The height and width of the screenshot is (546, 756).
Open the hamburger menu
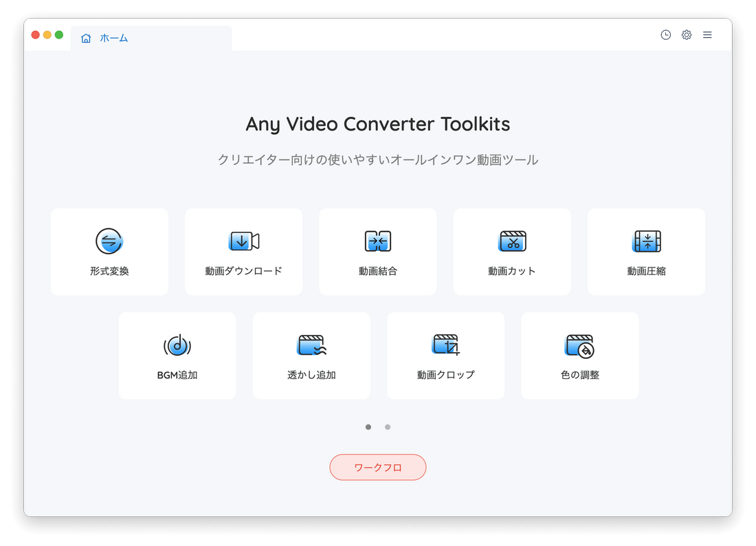coord(707,35)
